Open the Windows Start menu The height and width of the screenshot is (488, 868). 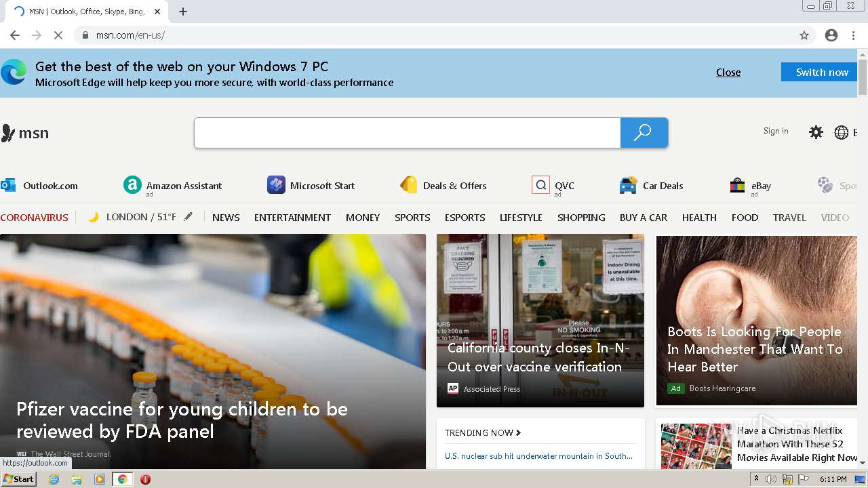pos(18,479)
